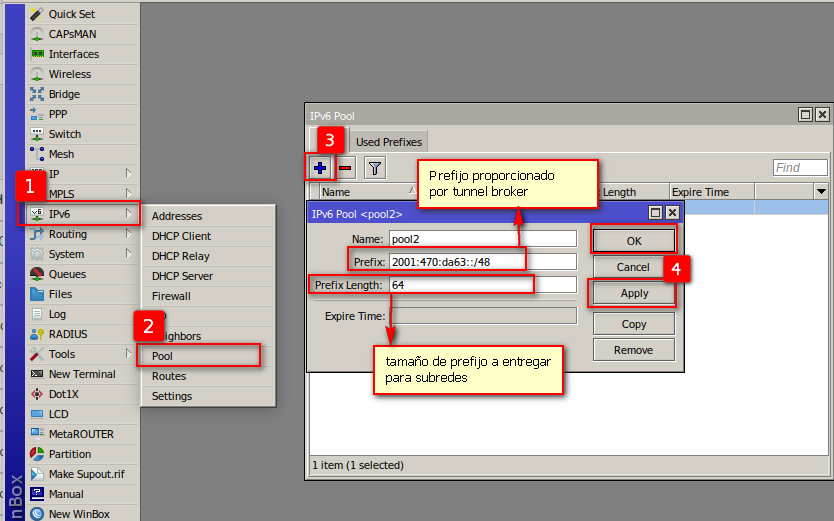Screen dimensions: 834x521
Task: Open column dropdown arrow in table header
Action: pyautogui.click(x=821, y=191)
